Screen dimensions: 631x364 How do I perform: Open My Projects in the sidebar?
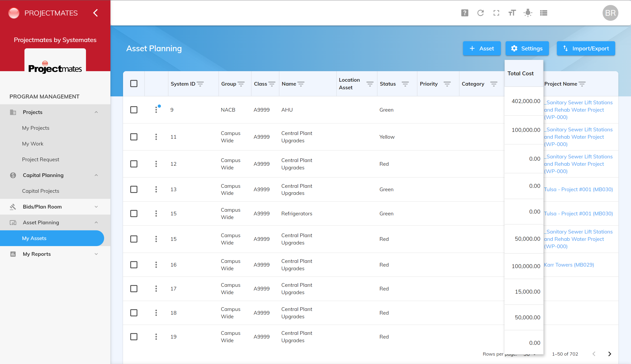coord(36,128)
